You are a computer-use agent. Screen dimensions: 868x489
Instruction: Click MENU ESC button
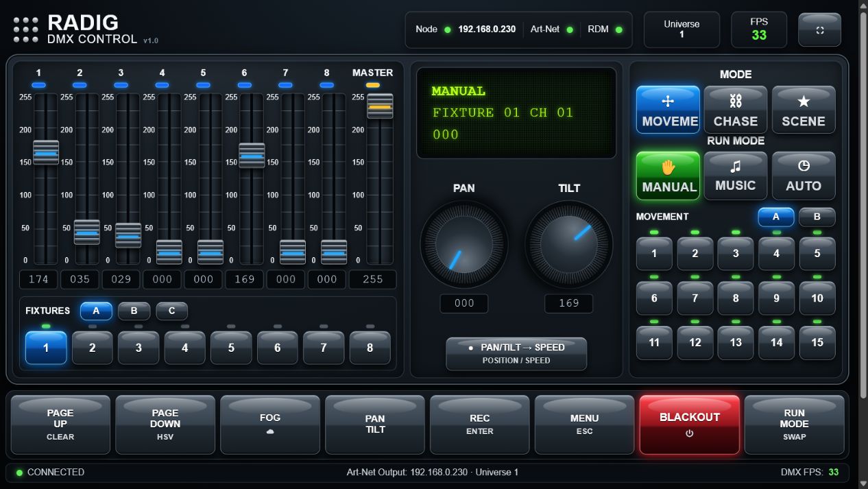(x=585, y=425)
